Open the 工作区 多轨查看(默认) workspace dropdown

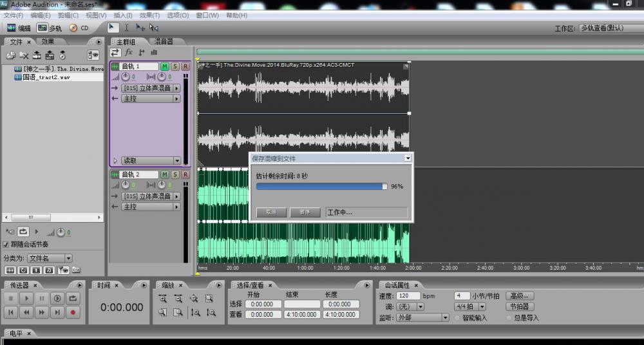click(611, 28)
